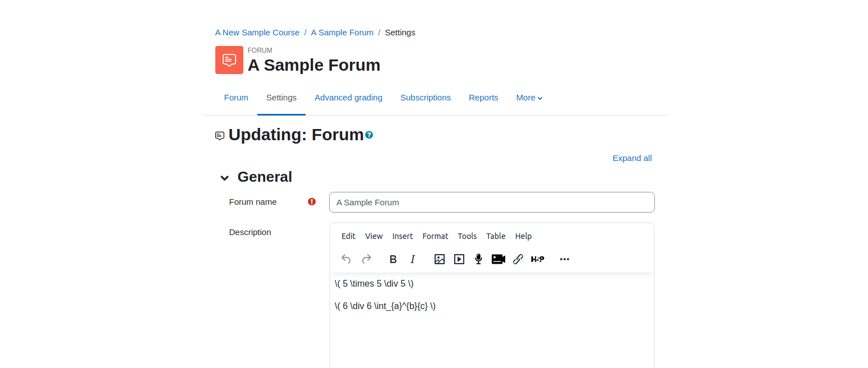Reveal more toolbar items via ellipsis
Viewport: 868px width, 368px height.
(x=565, y=259)
